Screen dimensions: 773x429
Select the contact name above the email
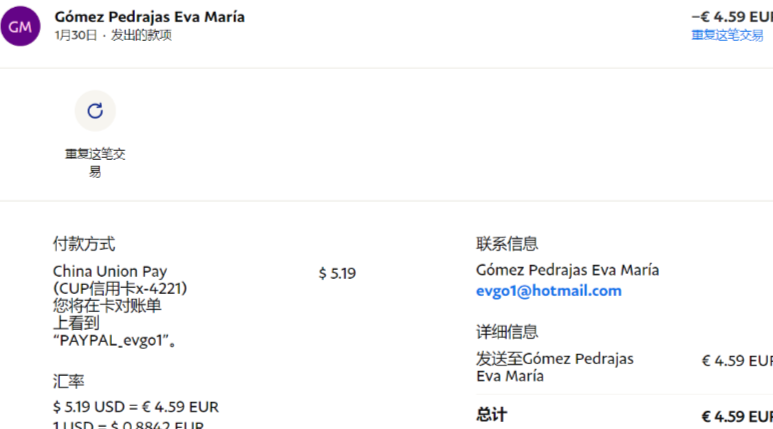tap(567, 270)
